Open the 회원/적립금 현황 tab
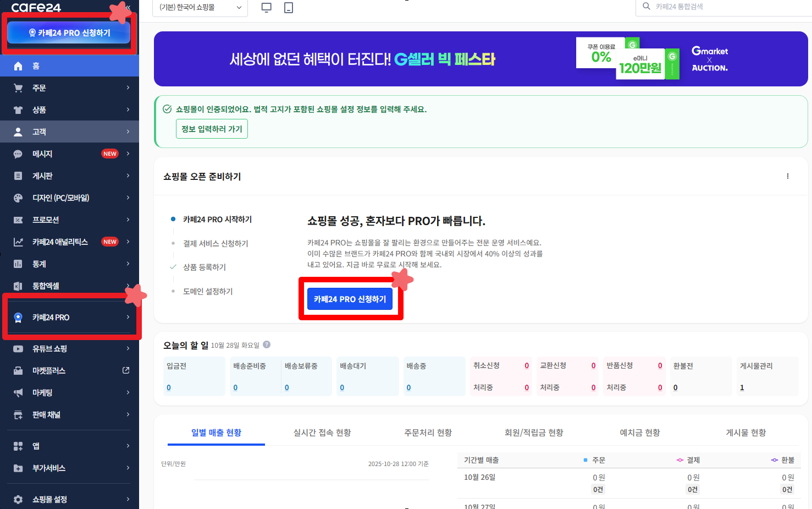 coord(534,433)
